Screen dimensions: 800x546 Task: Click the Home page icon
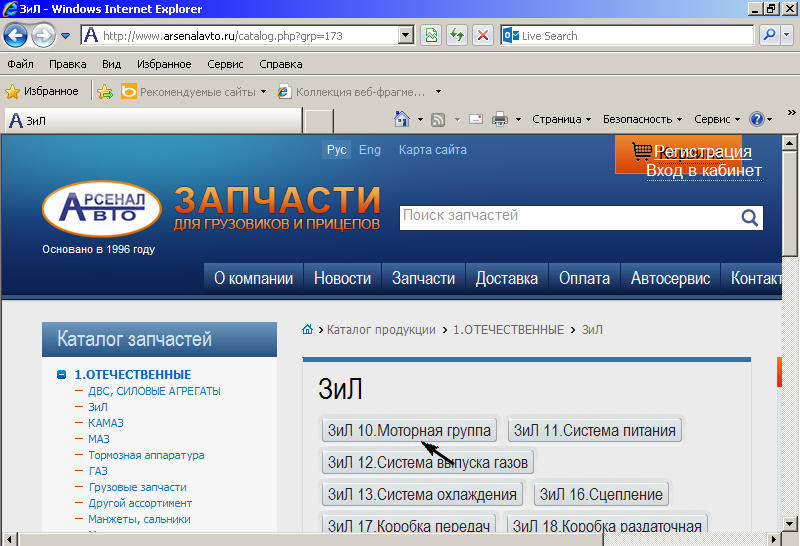tap(402, 119)
